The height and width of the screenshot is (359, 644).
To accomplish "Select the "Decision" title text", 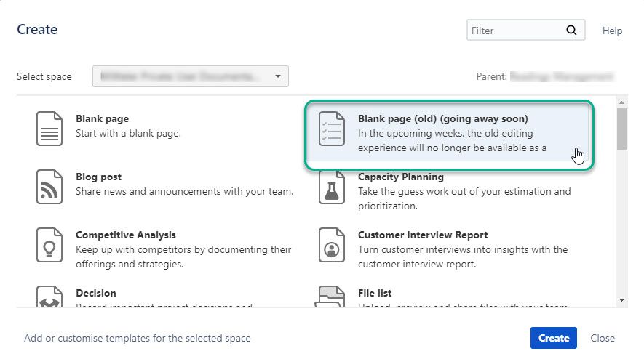I will [96, 294].
